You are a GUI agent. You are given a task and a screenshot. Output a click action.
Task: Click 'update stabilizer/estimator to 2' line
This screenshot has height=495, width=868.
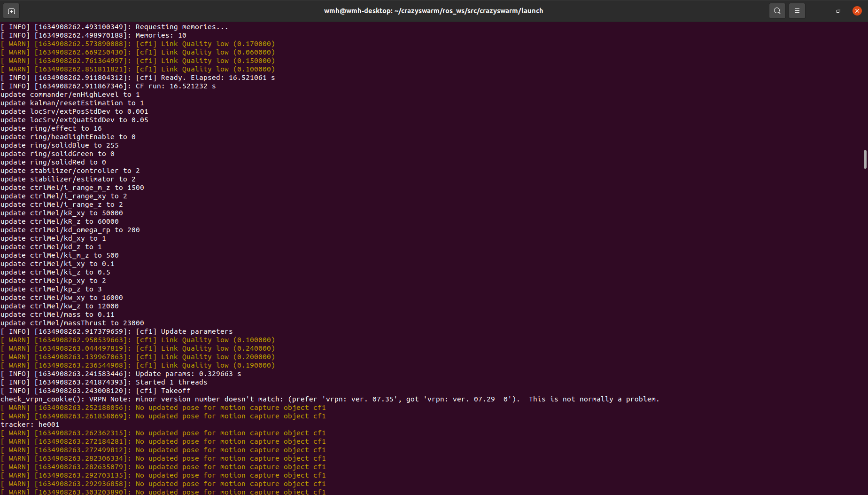68,179
